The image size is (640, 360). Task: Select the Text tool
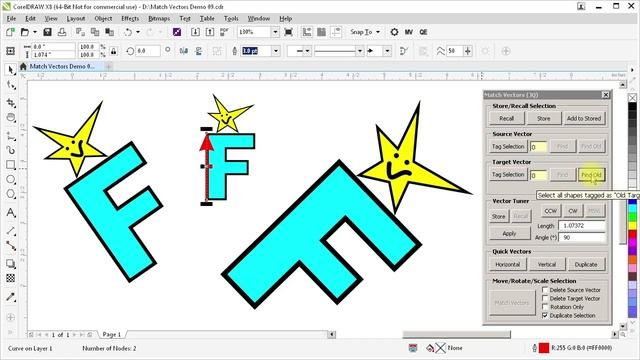tap(11, 212)
